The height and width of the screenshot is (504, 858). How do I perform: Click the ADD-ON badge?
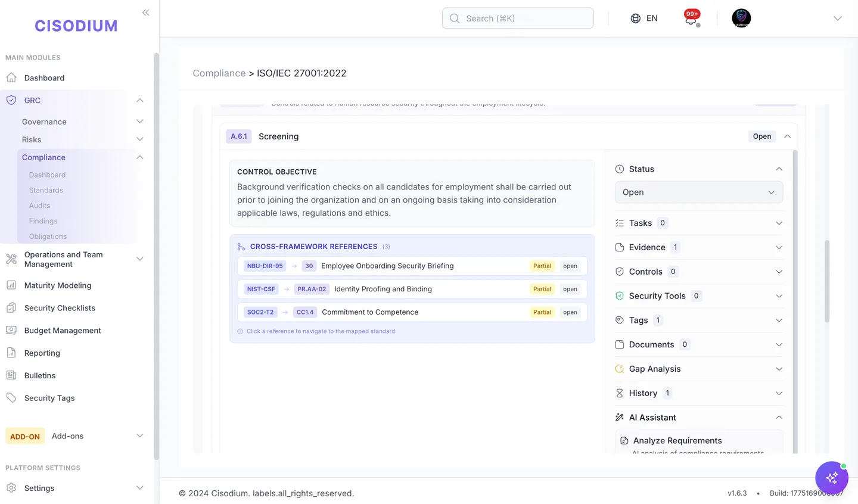pyautogui.click(x=25, y=437)
